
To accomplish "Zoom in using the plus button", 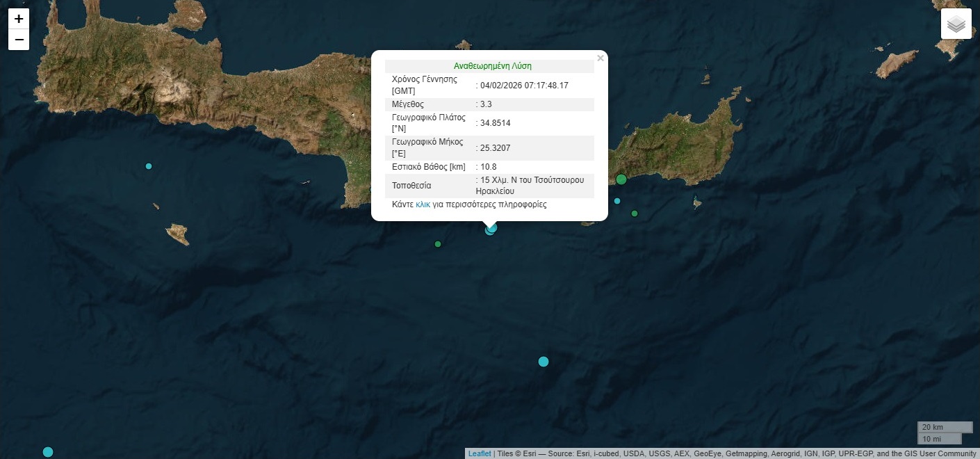I will tap(19, 19).
